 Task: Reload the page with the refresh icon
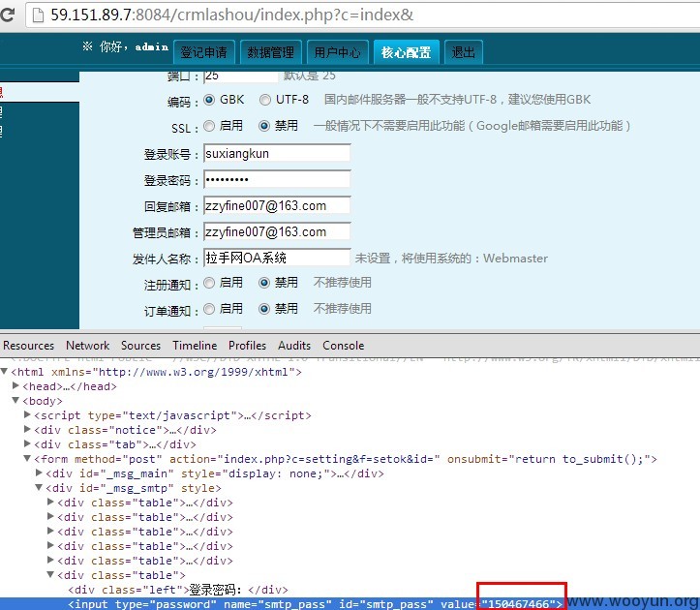[6, 15]
